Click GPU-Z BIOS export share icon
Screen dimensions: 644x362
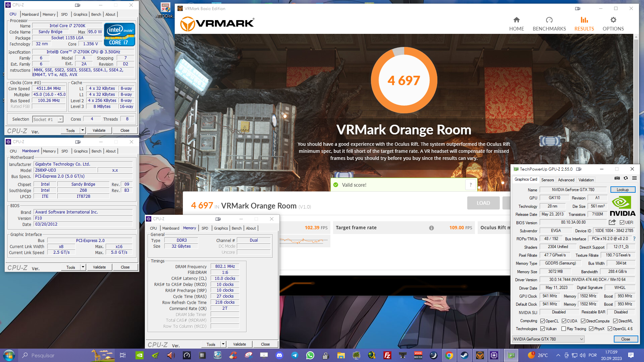(612, 222)
